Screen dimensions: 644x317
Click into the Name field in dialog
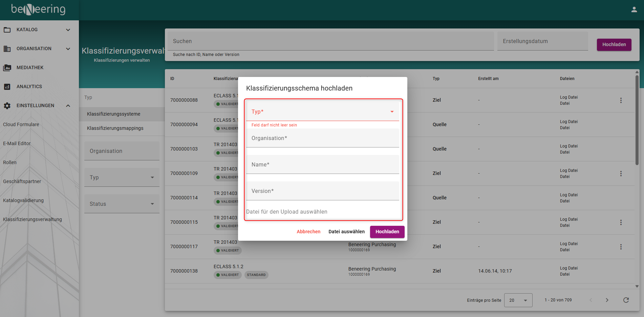click(x=322, y=165)
